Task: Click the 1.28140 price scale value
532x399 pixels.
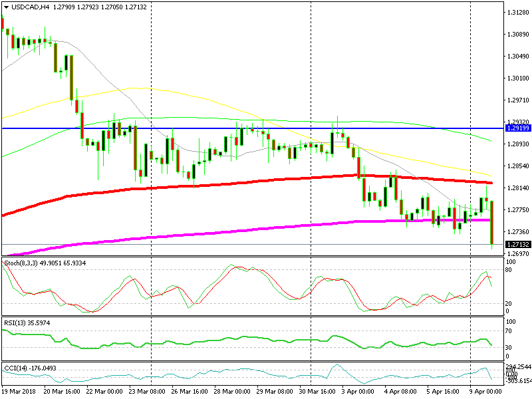Action: tap(518, 188)
